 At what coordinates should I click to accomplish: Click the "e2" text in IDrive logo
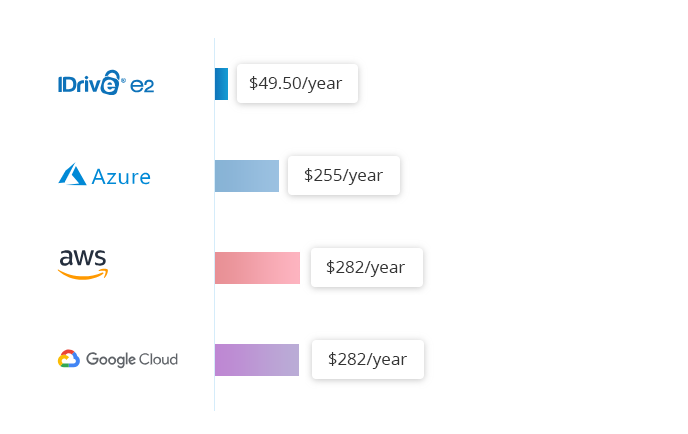coord(142,86)
